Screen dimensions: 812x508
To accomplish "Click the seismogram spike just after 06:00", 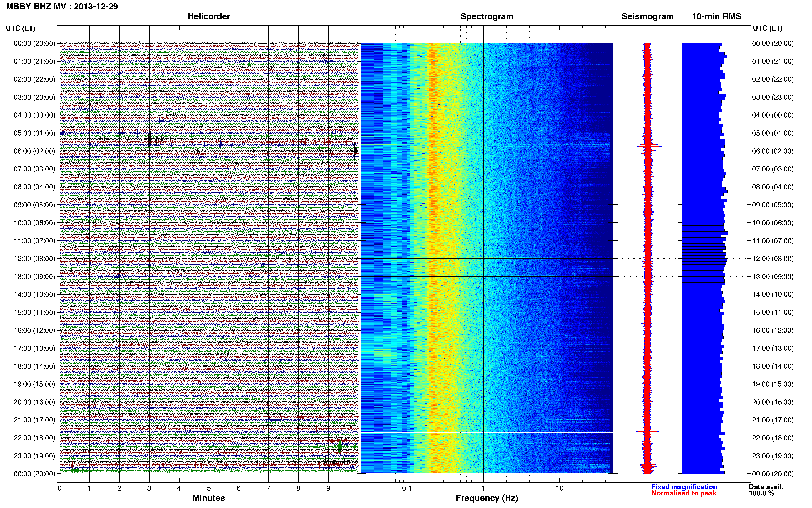I will click(649, 154).
